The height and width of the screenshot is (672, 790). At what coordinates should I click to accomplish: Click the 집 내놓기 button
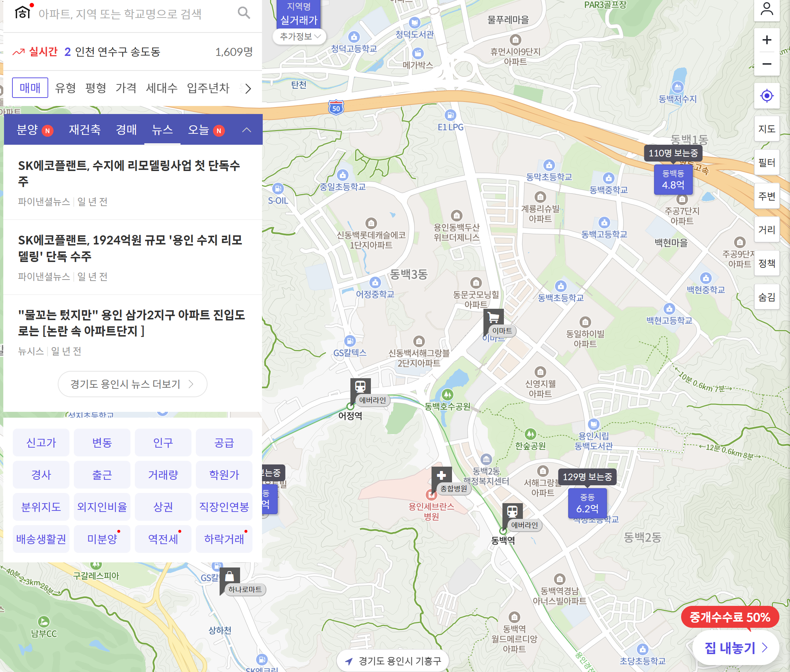pos(736,648)
